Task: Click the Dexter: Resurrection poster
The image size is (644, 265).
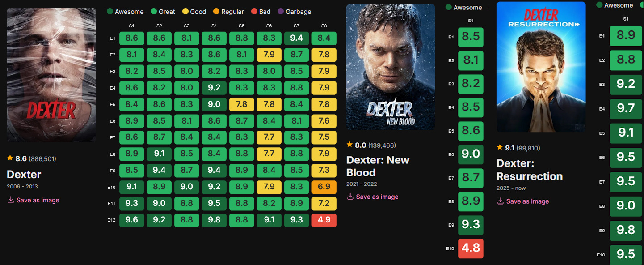Action: 541,67
